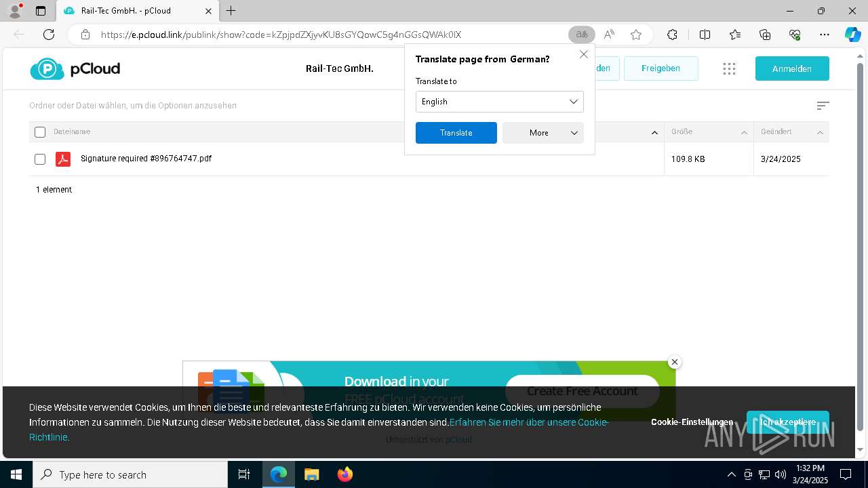This screenshot has width=868, height=488.
Task: Close the translate popup
Action: (583, 54)
